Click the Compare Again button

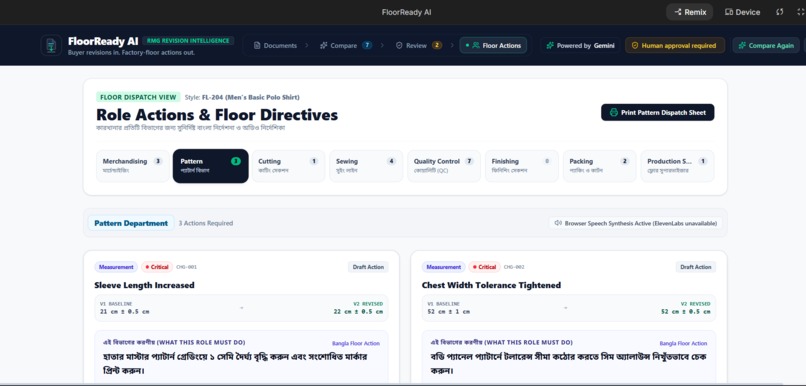766,45
